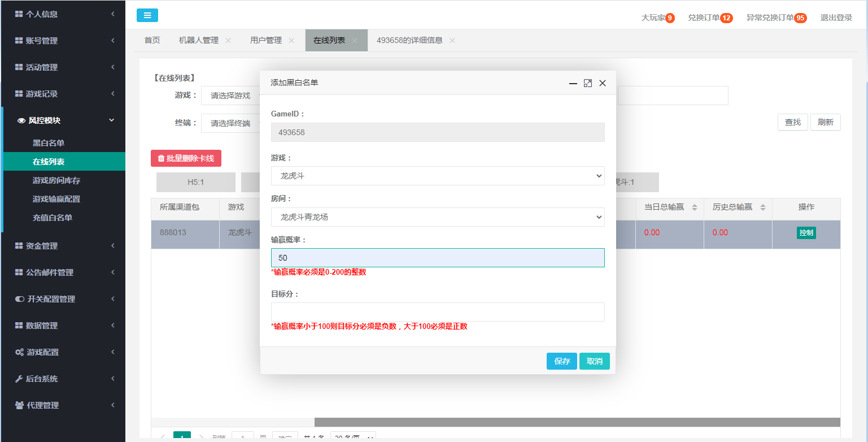Click the 目标分 input field
The height and width of the screenshot is (442, 868).
tap(437, 312)
